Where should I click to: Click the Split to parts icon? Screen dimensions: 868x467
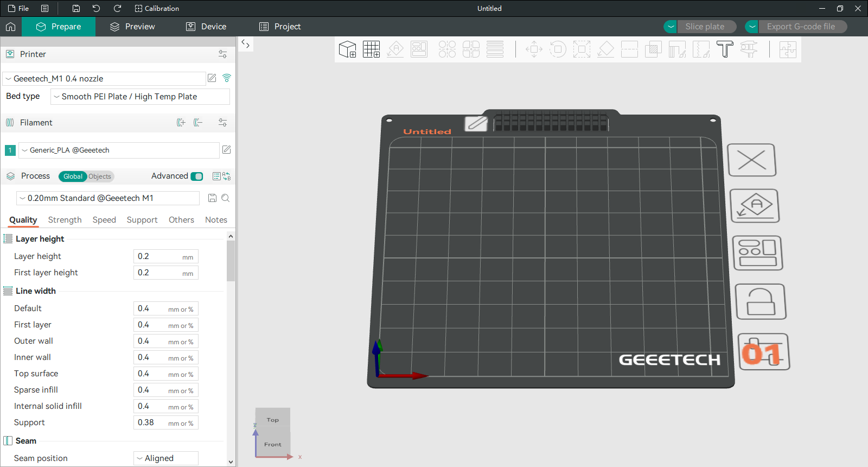click(x=471, y=49)
